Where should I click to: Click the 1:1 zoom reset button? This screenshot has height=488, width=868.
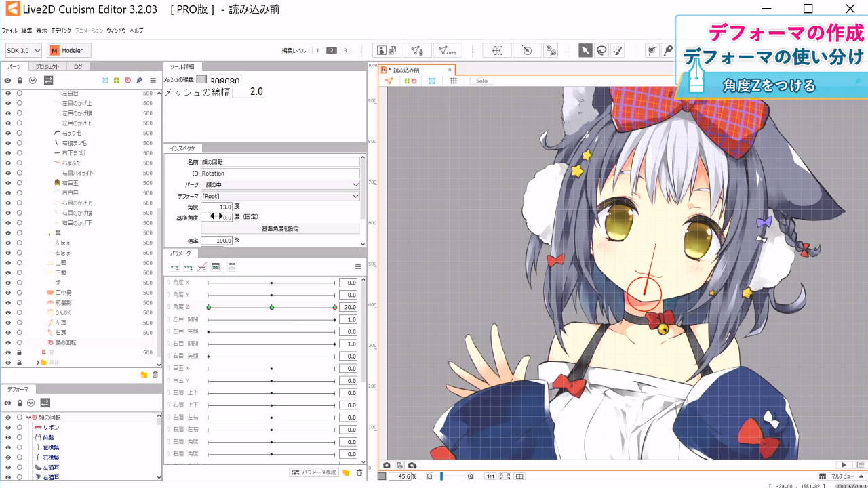490,476
